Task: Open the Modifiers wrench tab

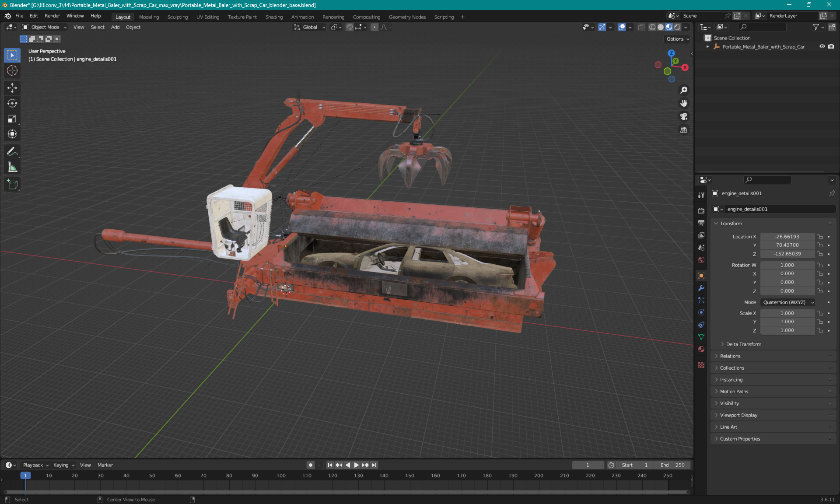Action: [701, 287]
